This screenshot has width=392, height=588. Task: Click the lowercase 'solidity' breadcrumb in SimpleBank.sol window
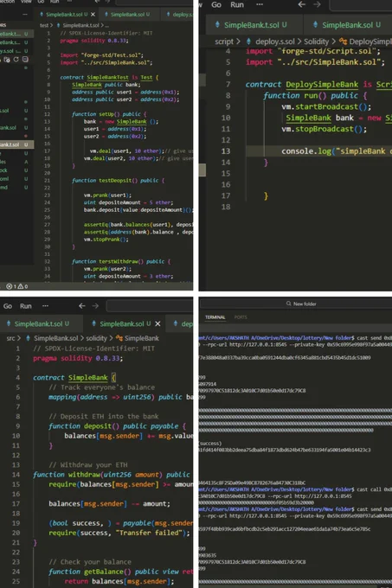click(x=96, y=338)
